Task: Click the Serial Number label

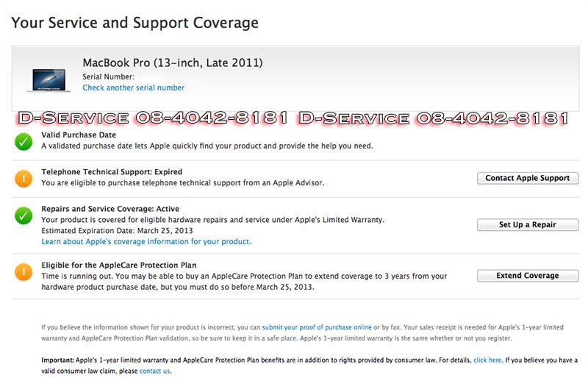Action: coord(108,76)
